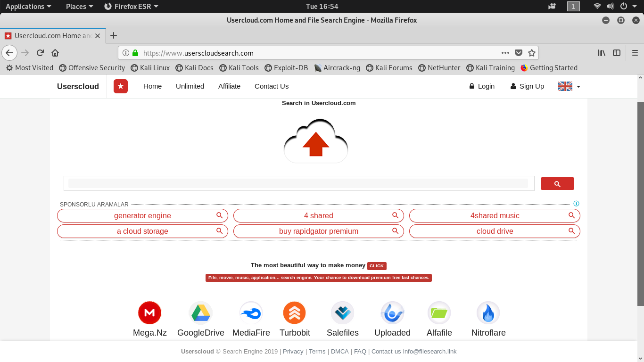Toggle the sidebars icon
Image resolution: width=644 pixels, height=362 pixels.
pyautogui.click(x=617, y=53)
